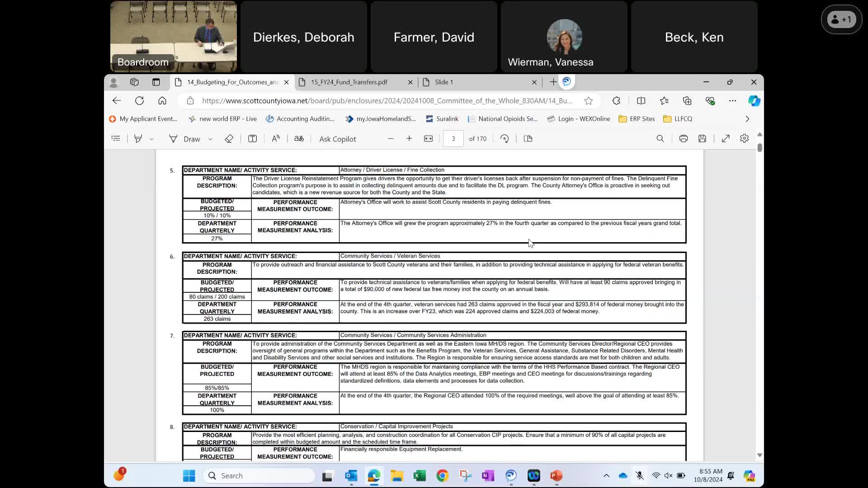Save the PDF document
The image size is (868, 488).
(702, 139)
